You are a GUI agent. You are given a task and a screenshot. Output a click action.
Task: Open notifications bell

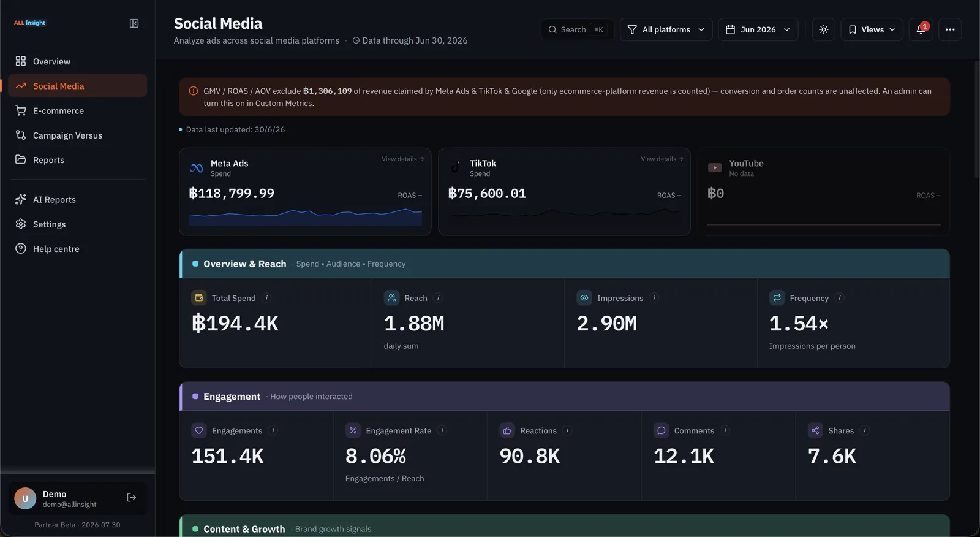click(x=921, y=29)
